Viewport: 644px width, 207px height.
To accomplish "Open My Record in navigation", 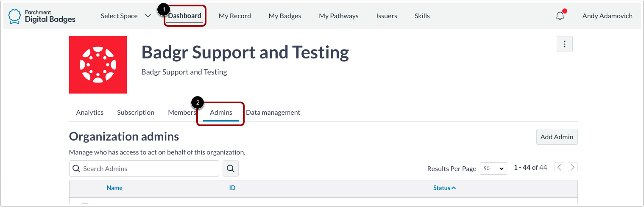I will (x=235, y=16).
